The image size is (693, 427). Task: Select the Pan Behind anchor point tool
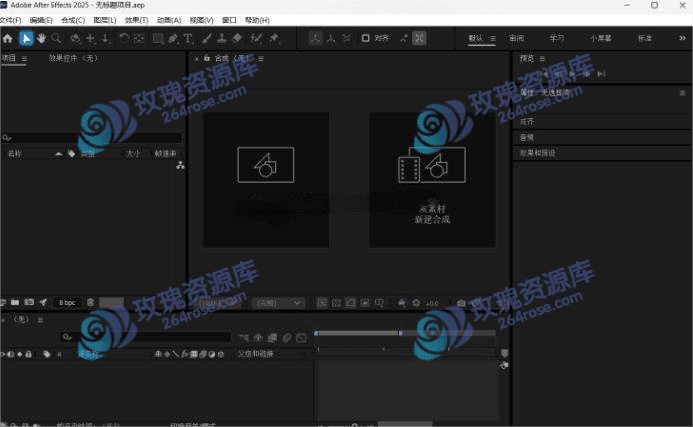(139, 38)
